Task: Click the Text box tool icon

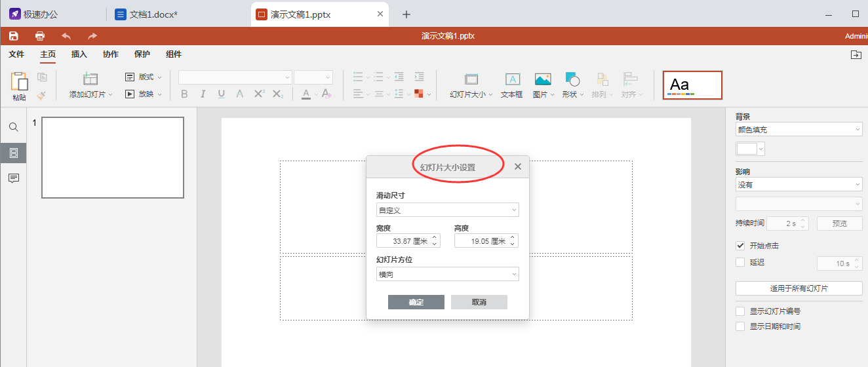Action: coord(512,79)
